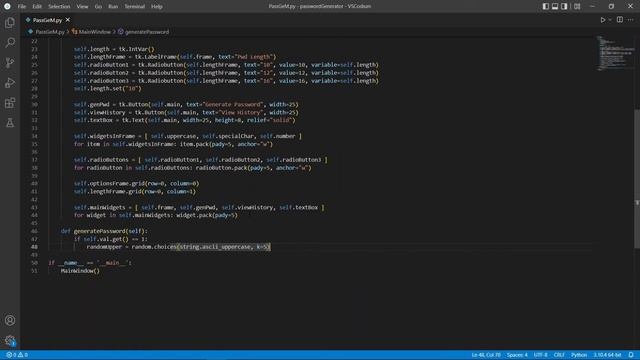Open the Source Control view
Screen dimensions: 640x360
pos(10,62)
